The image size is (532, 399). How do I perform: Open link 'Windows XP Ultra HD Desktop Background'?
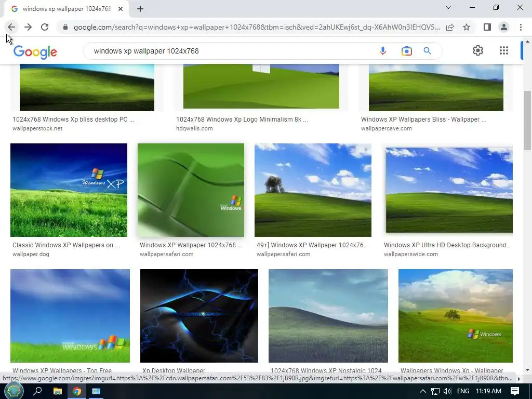pos(447,245)
